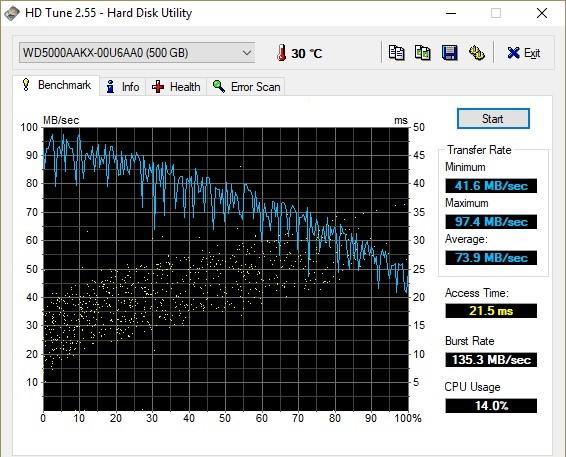
Task: Start the benchmark test
Action: tap(493, 118)
